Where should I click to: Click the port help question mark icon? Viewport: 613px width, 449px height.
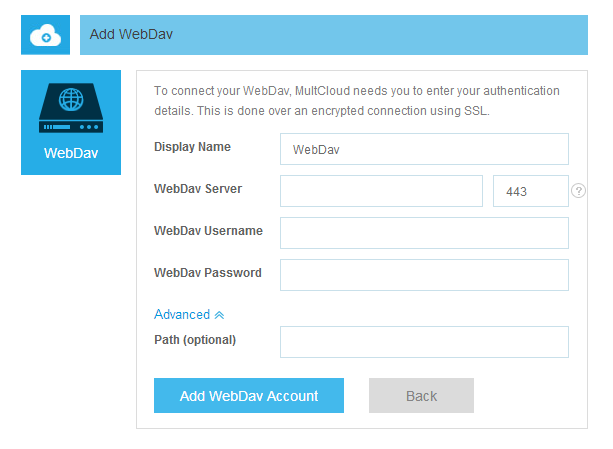point(578,191)
